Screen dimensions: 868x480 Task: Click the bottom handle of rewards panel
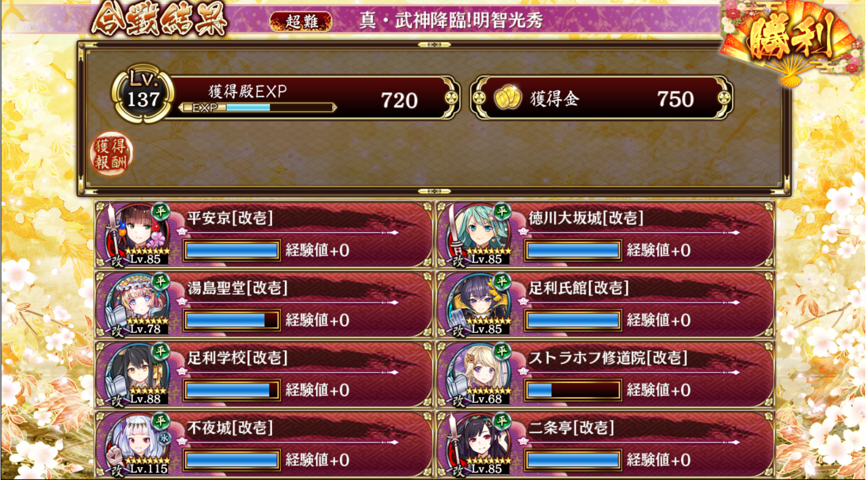coord(434,191)
